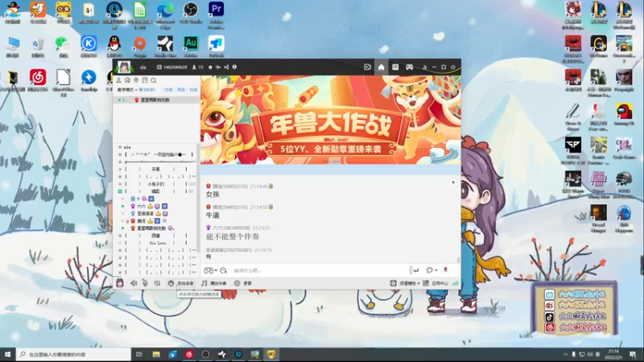Open the notification center in system tray

[x=633, y=354]
